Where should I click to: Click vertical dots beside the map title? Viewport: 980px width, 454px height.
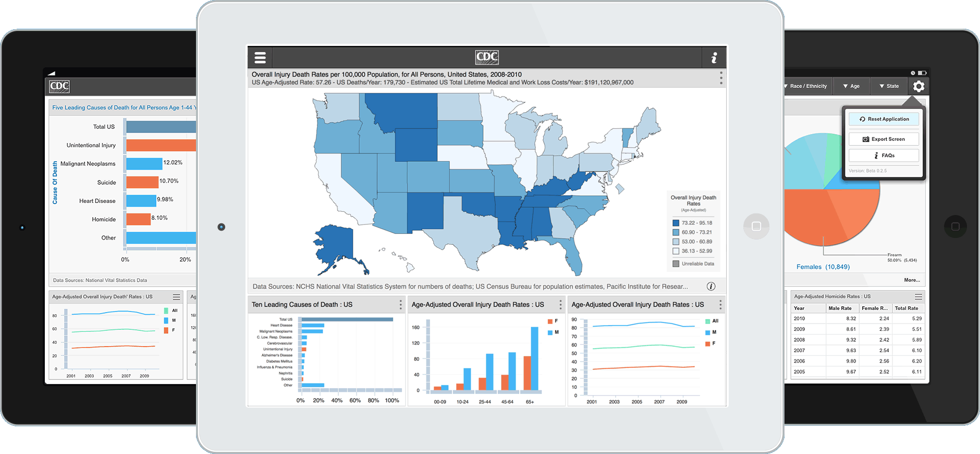coord(721,78)
